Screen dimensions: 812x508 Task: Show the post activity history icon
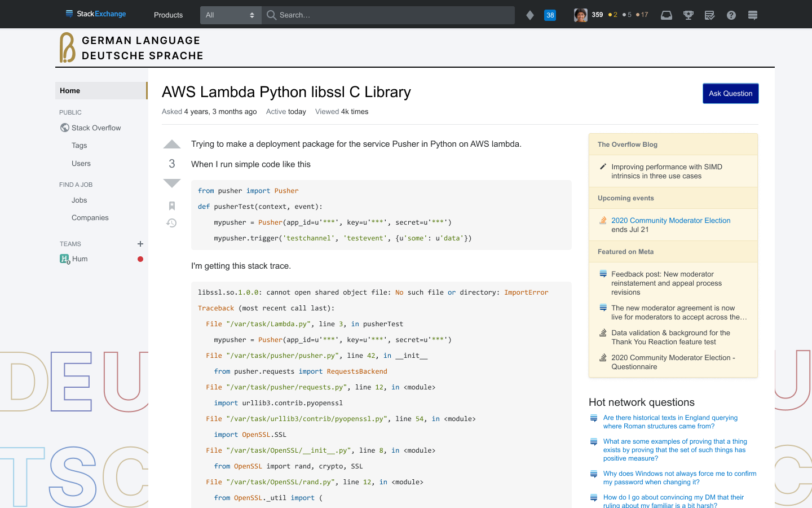(x=172, y=223)
